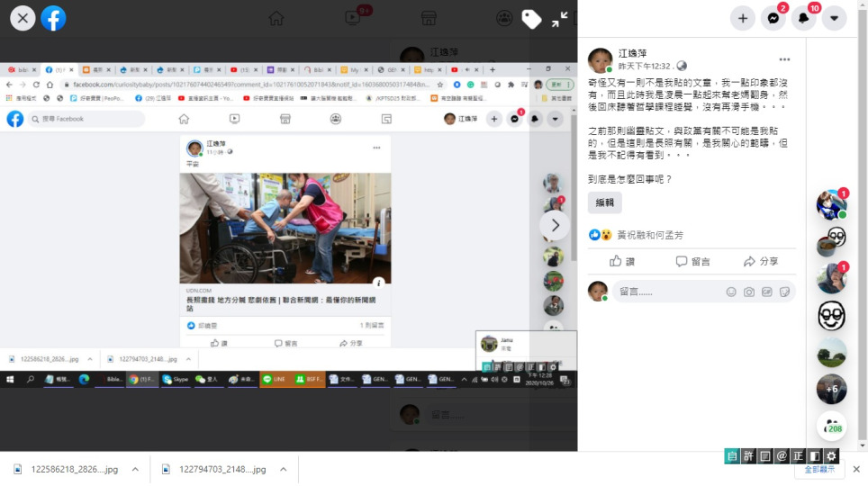Click the 編輯 edit button
This screenshot has height=486, width=868.
click(x=604, y=202)
